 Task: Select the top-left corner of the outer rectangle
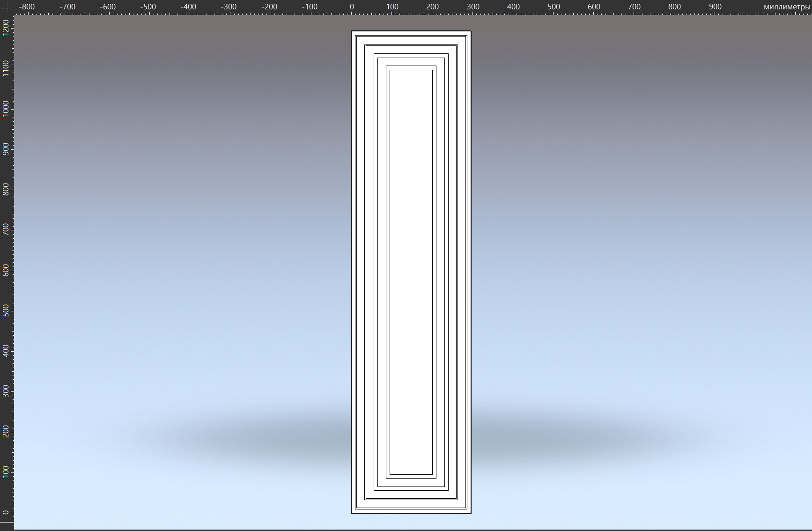pos(352,31)
